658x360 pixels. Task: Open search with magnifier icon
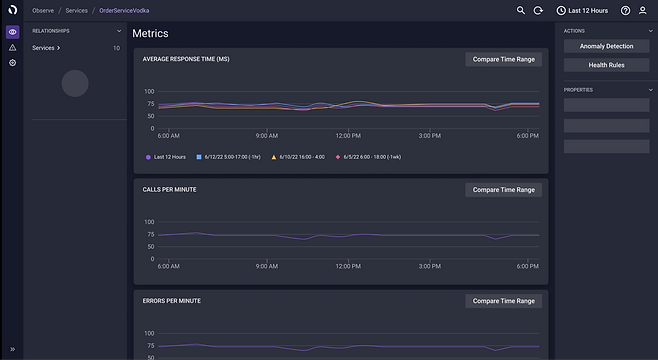click(x=520, y=10)
